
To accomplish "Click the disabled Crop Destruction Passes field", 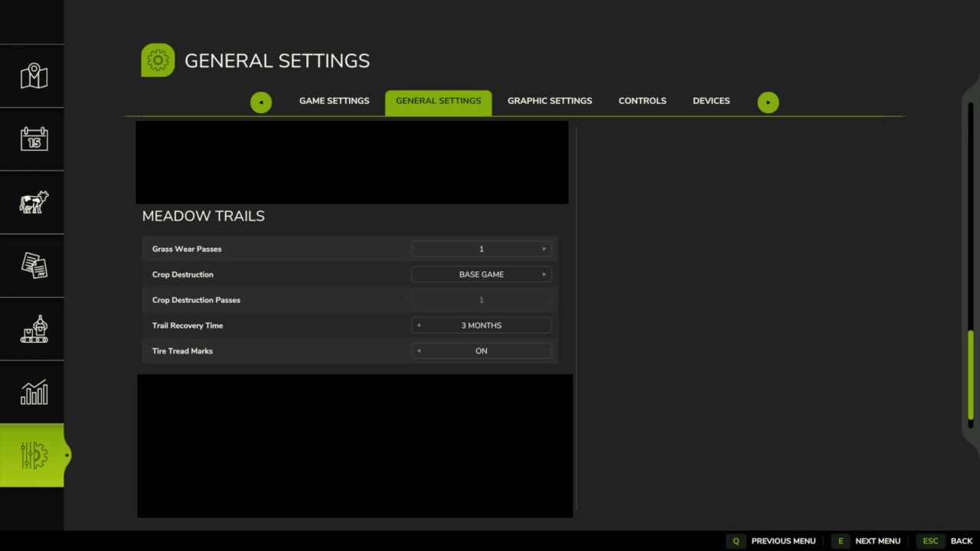I will pos(481,300).
